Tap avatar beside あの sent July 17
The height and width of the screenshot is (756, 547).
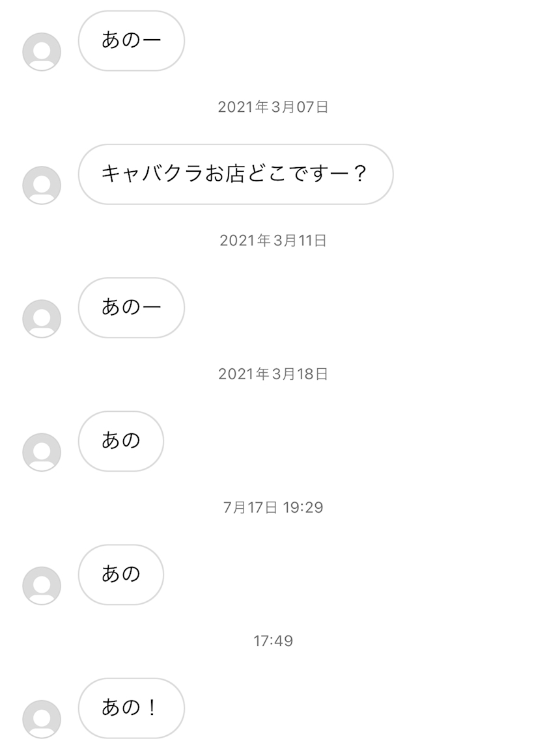tap(42, 585)
